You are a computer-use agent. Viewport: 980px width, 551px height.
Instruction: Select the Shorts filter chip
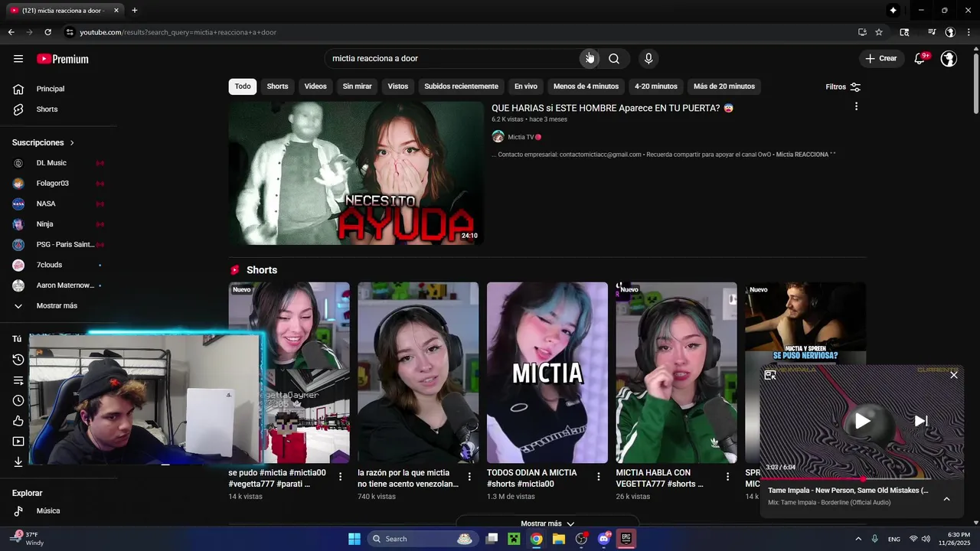click(x=277, y=86)
